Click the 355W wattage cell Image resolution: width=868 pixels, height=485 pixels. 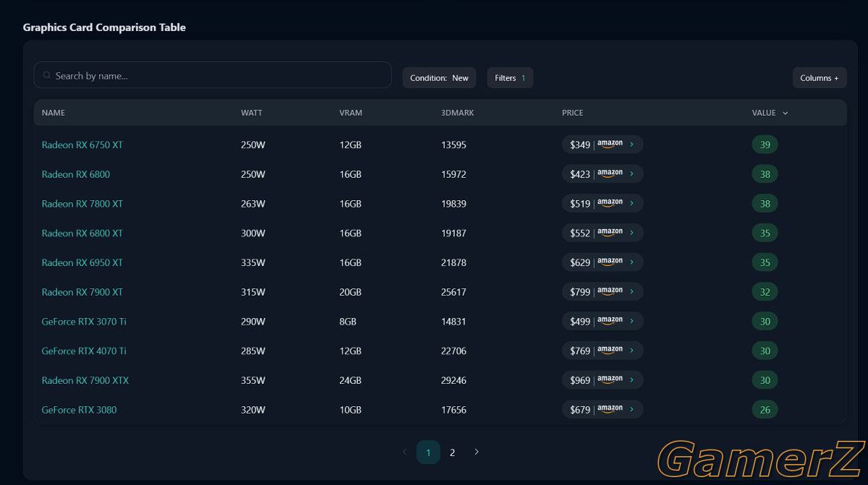[x=253, y=380]
